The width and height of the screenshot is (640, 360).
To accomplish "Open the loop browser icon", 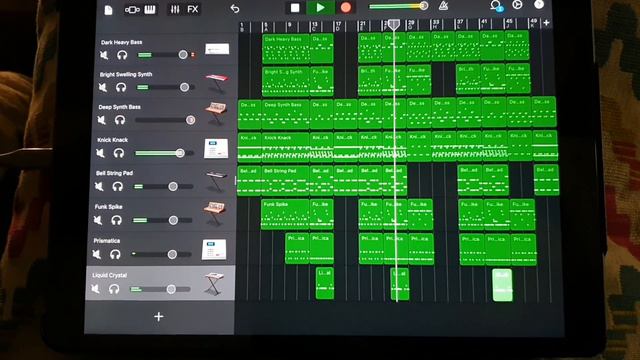I will tap(496, 6).
